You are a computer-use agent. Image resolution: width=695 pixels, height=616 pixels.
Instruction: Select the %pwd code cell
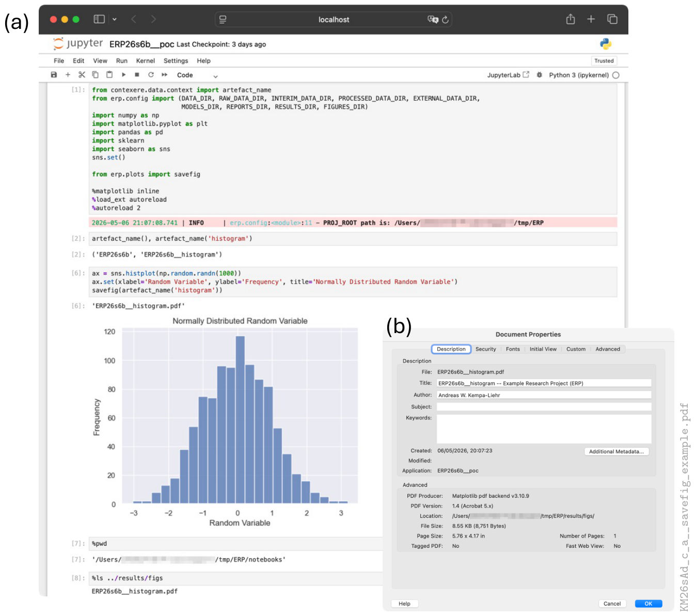pos(235,544)
